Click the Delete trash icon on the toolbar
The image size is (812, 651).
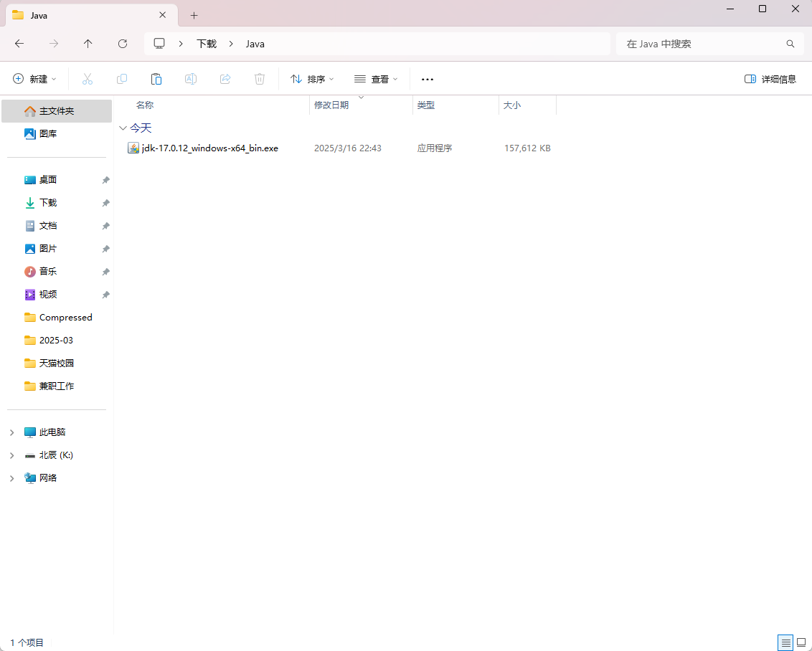pyautogui.click(x=260, y=79)
